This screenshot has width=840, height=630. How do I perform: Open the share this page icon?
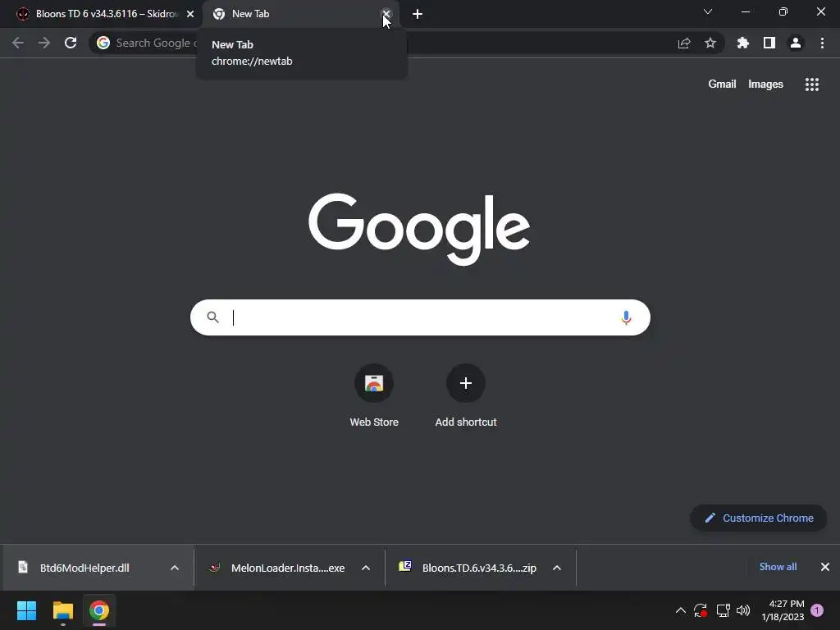pos(684,43)
